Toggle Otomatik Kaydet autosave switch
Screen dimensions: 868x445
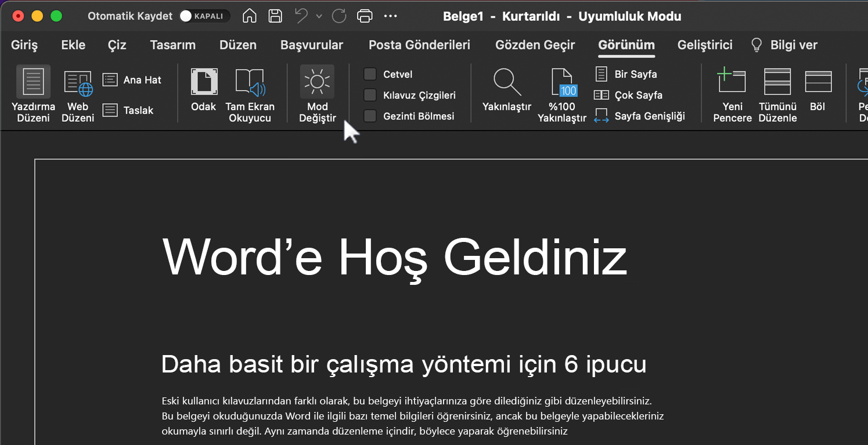pos(204,16)
